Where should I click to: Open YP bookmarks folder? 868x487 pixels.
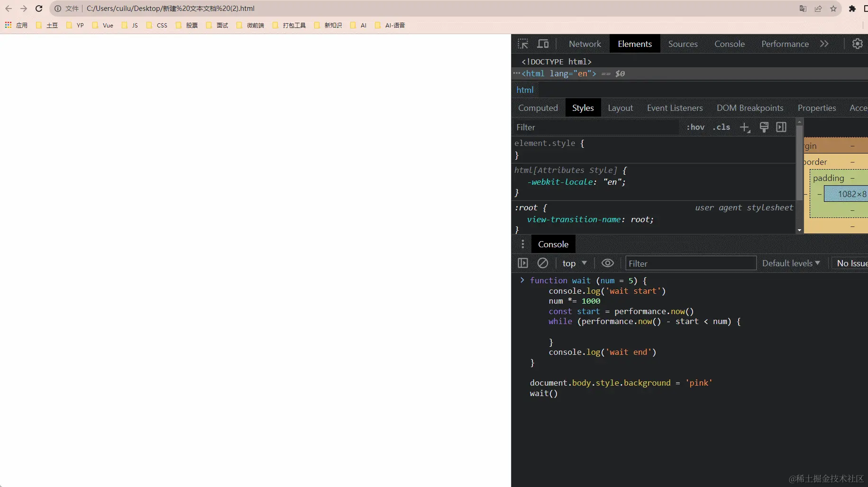click(75, 25)
